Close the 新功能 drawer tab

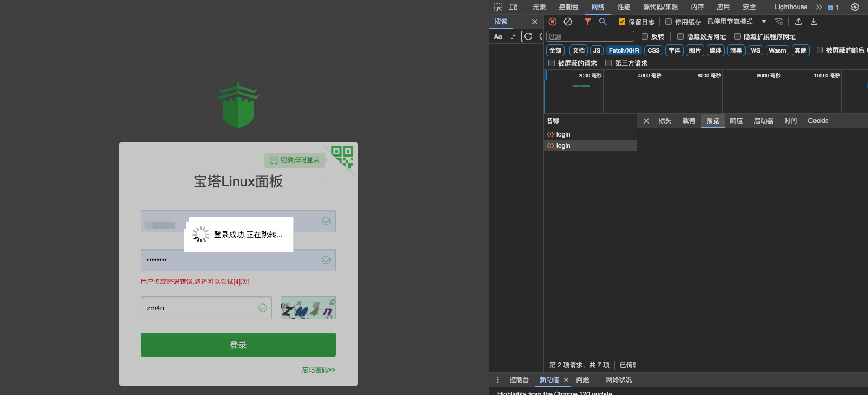pos(566,380)
